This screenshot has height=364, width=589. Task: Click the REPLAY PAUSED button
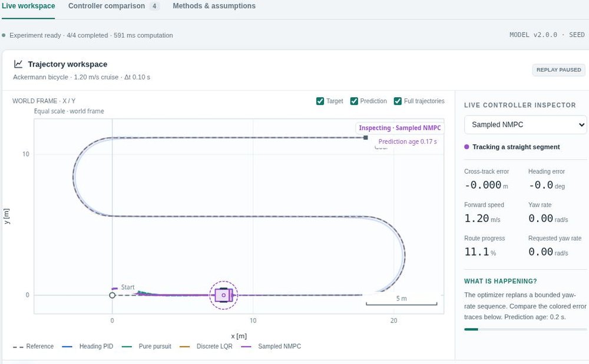click(x=558, y=70)
